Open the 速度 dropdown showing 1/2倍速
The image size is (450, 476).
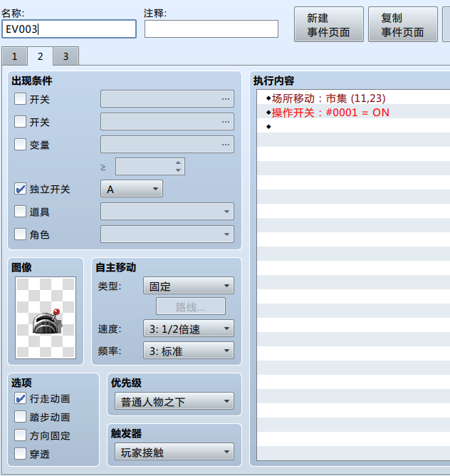point(189,328)
